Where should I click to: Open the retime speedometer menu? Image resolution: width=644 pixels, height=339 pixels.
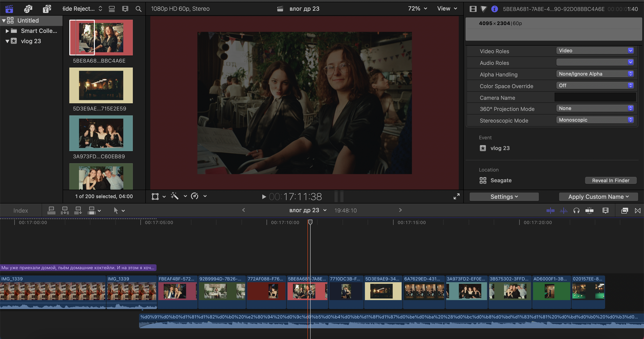tap(195, 196)
